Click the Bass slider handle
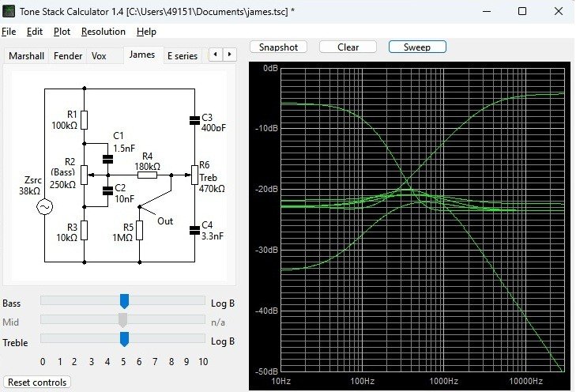576x392 pixels. coord(124,300)
